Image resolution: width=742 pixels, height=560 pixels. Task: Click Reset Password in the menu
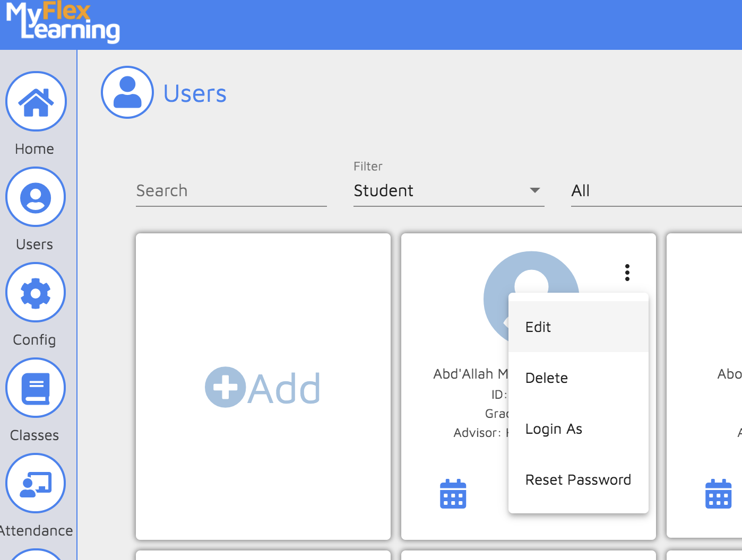pyautogui.click(x=578, y=479)
